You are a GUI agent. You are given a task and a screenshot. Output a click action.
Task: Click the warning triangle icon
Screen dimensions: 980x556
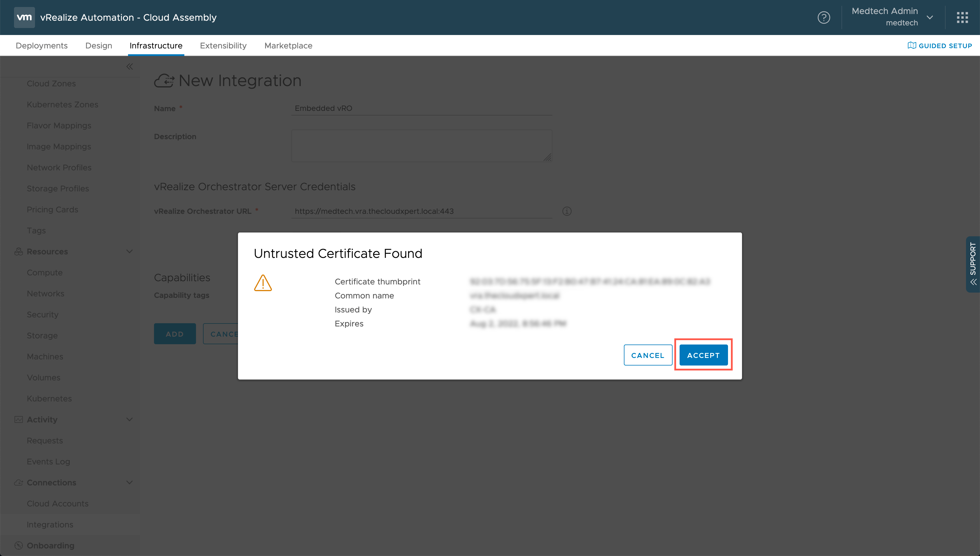click(x=263, y=283)
